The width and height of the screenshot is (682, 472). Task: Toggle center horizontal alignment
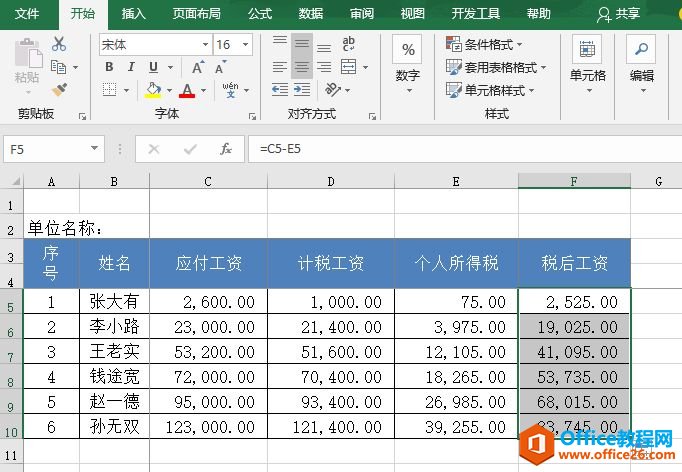coord(302,67)
